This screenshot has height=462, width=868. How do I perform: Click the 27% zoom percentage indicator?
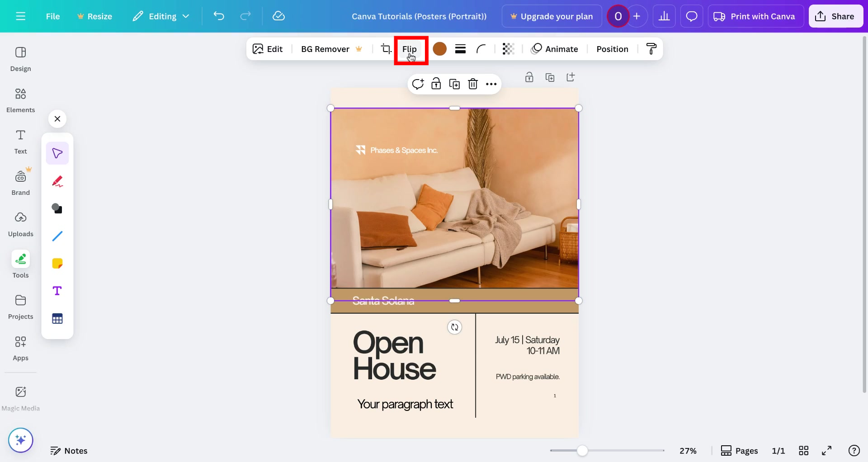(x=688, y=450)
